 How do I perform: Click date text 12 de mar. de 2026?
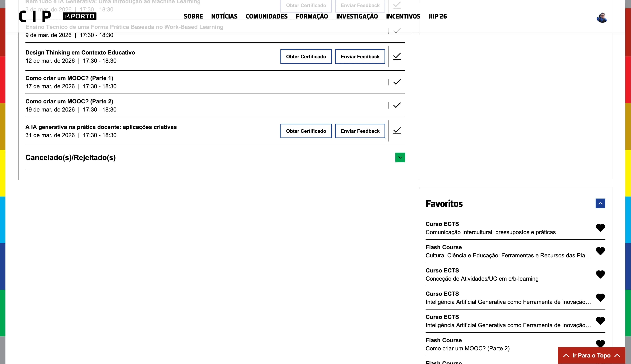(50, 61)
